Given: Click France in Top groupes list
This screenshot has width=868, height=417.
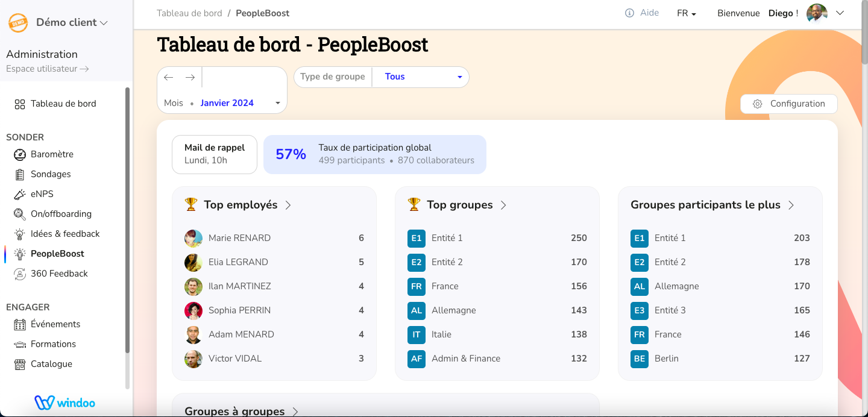Looking at the screenshot, I should 445,286.
